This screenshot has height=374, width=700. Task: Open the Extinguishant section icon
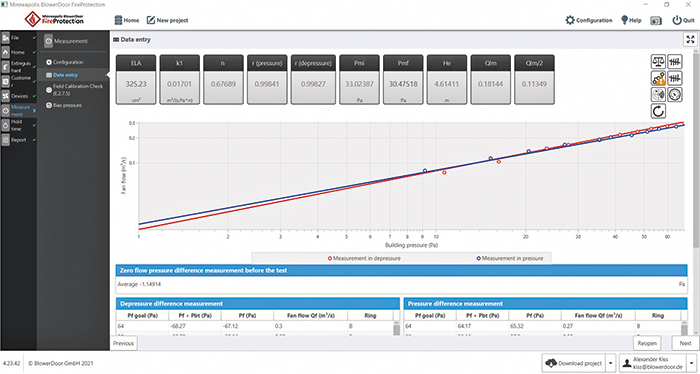coord(5,67)
